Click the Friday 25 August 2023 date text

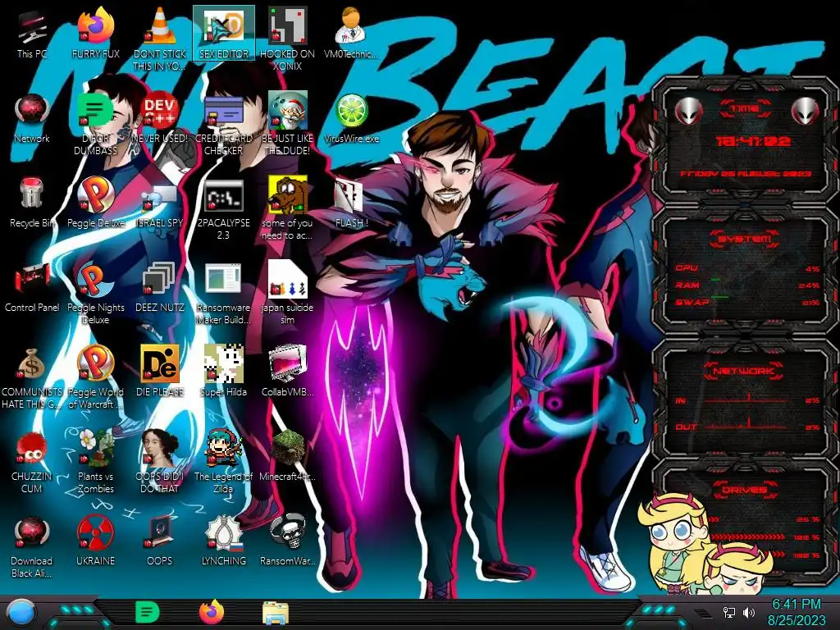coord(745,174)
